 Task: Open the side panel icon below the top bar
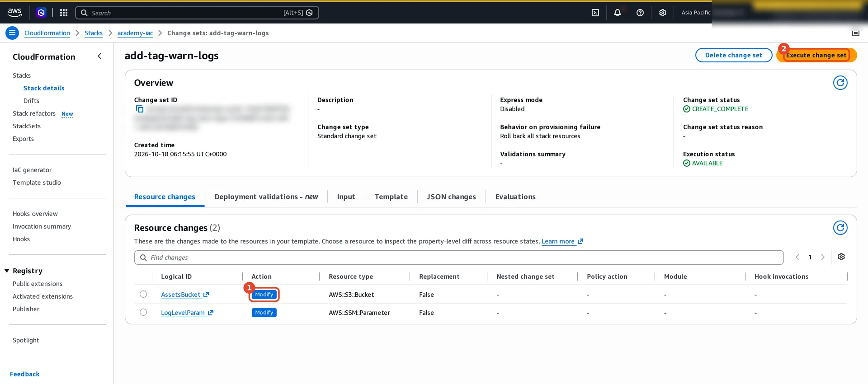click(856, 33)
